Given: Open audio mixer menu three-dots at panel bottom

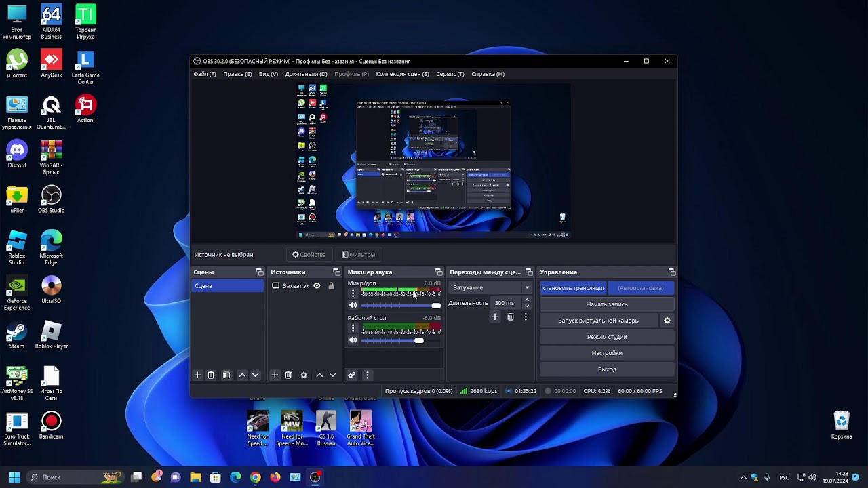Looking at the screenshot, I should pyautogui.click(x=368, y=375).
